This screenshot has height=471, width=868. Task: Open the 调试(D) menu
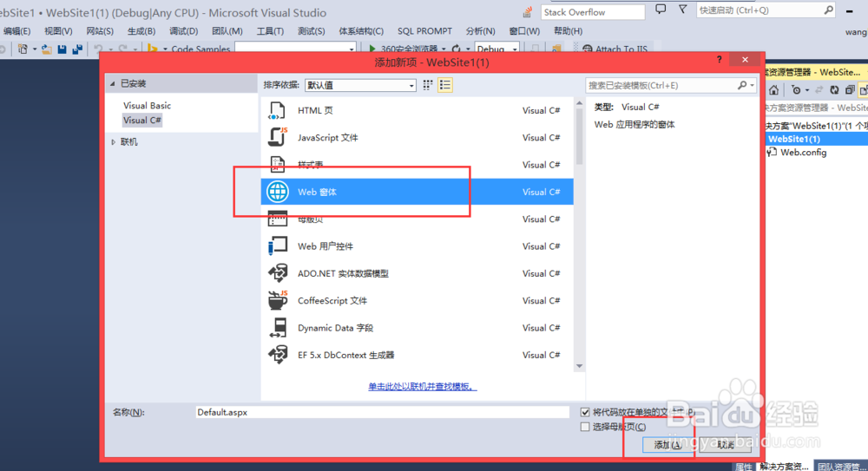point(184,31)
